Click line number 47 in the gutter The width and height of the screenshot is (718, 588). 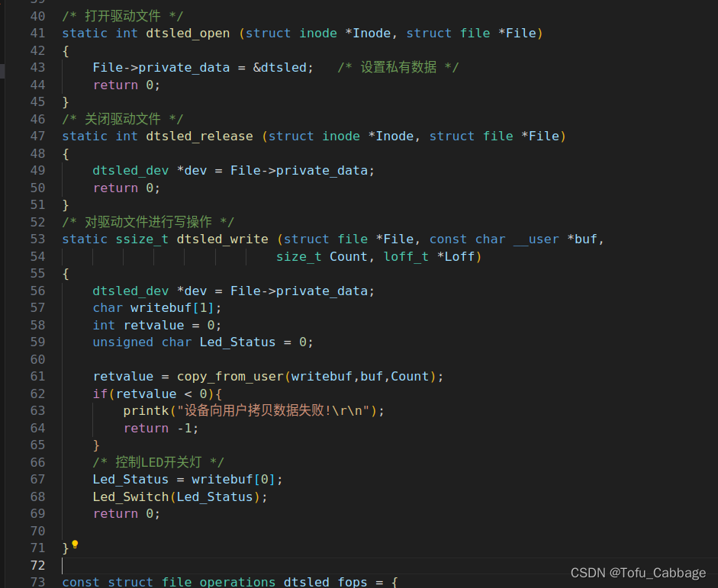pos(37,137)
